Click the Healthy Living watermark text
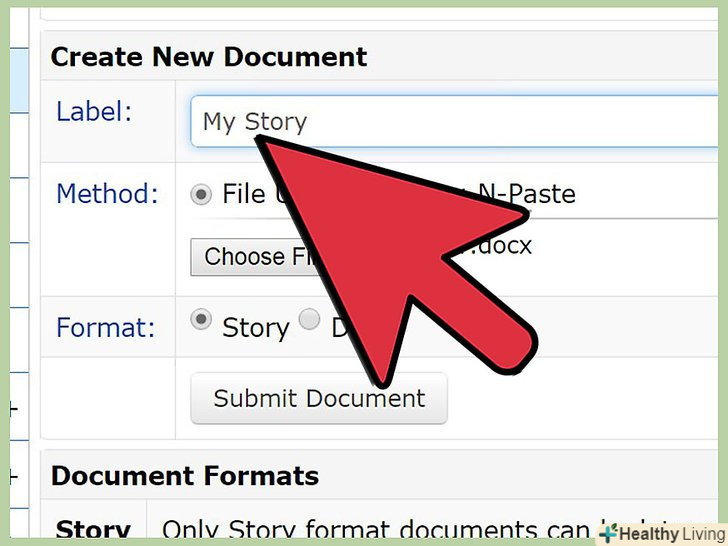This screenshot has width=728, height=546. tap(671, 534)
